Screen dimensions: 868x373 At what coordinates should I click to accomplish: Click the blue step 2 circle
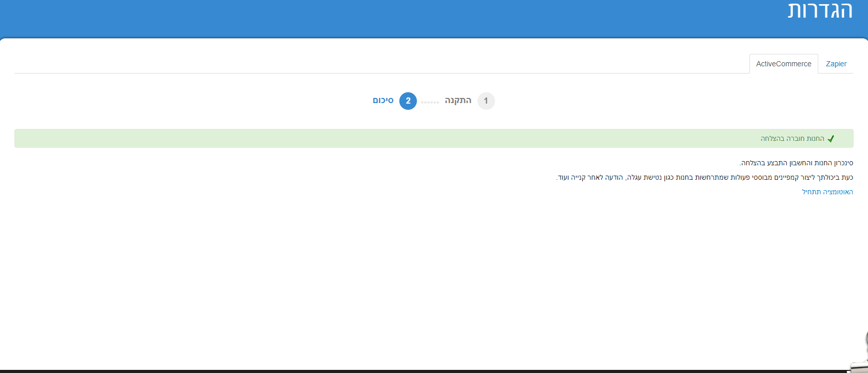coord(408,101)
